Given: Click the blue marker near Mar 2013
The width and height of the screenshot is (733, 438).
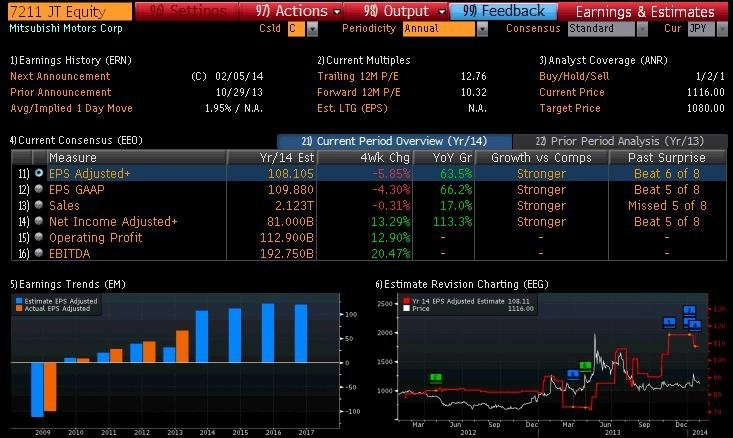Looking at the screenshot, I should [x=573, y=374].
